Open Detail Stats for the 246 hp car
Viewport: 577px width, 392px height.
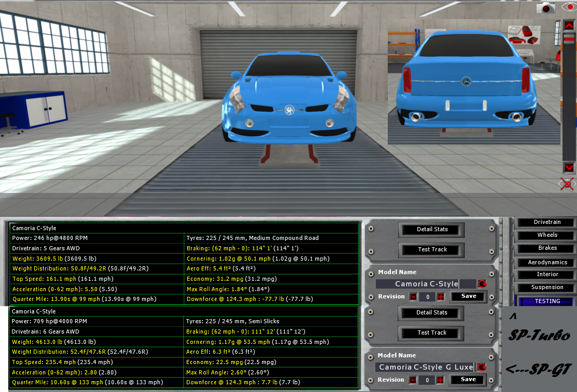(x=432, y=230)
